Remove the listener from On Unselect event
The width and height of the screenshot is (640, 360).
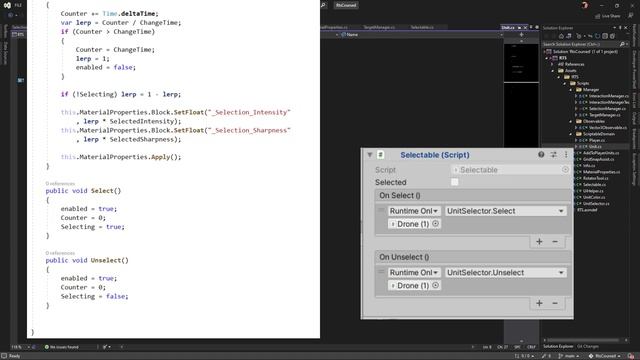coord(555,303)
